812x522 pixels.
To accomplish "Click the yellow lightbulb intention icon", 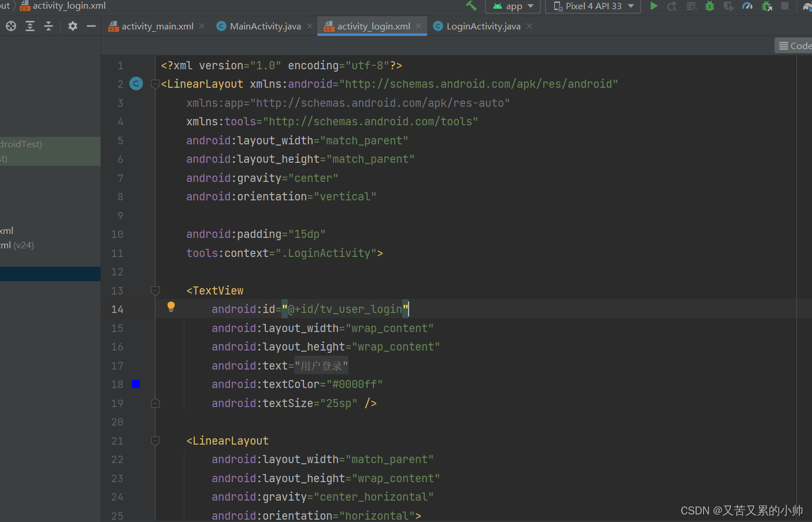I will tap(171, 307).
